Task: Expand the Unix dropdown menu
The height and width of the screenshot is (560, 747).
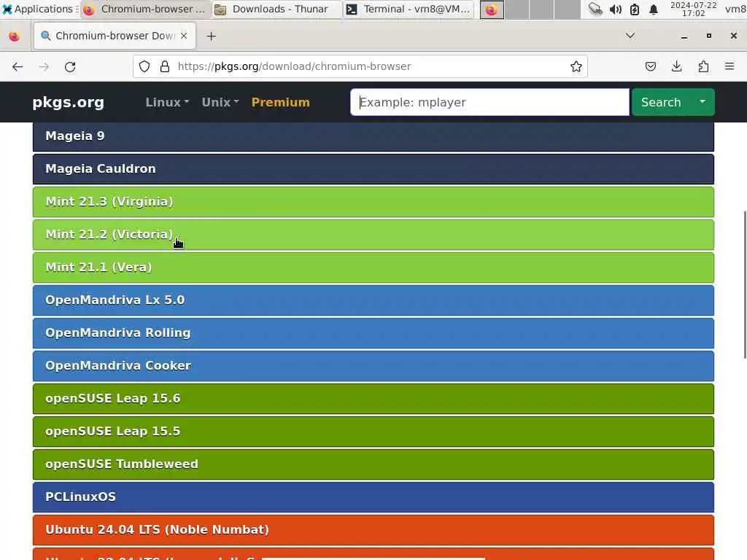Action: pyautogui.click(x=220, y=102)
